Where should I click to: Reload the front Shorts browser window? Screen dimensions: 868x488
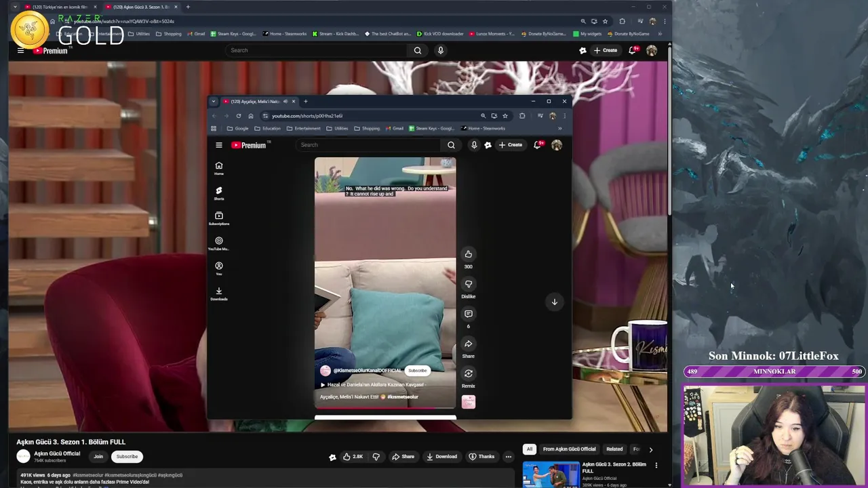(238, 116)
